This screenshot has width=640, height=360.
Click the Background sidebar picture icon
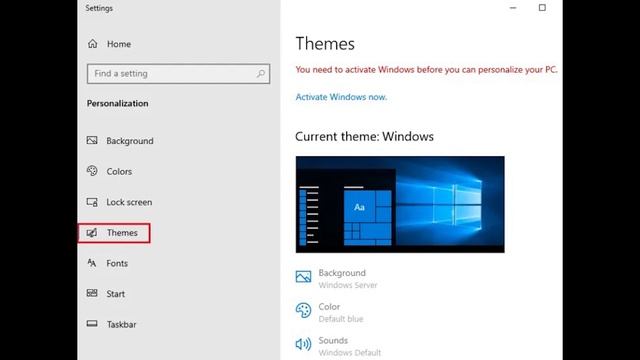tap(92, 140)
